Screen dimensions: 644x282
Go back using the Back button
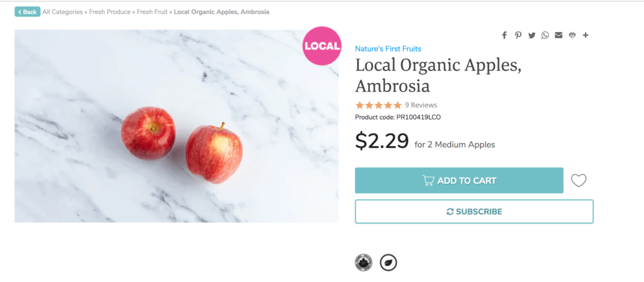28,12
